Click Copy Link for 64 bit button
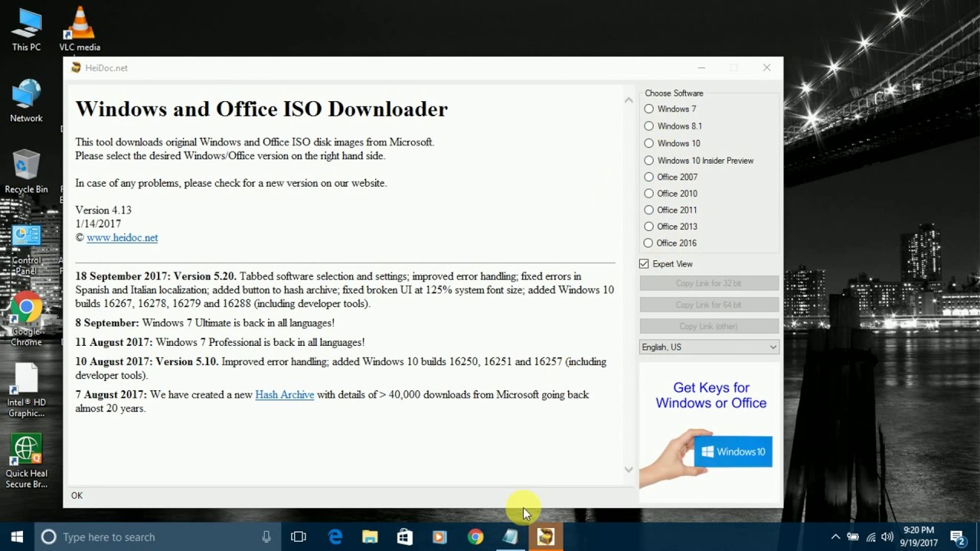The height and width of the screenshot is (551, 980). click(x=709, y=305)
